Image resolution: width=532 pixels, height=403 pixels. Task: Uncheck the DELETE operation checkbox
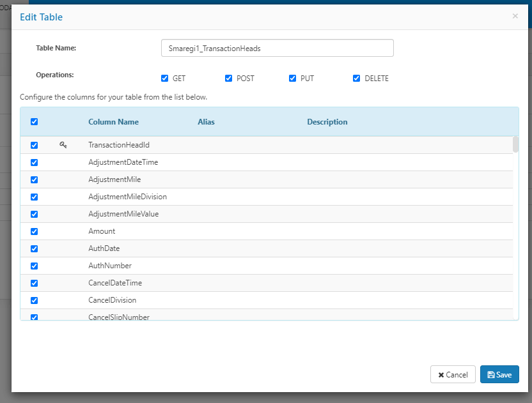click(x=357, y=79)
